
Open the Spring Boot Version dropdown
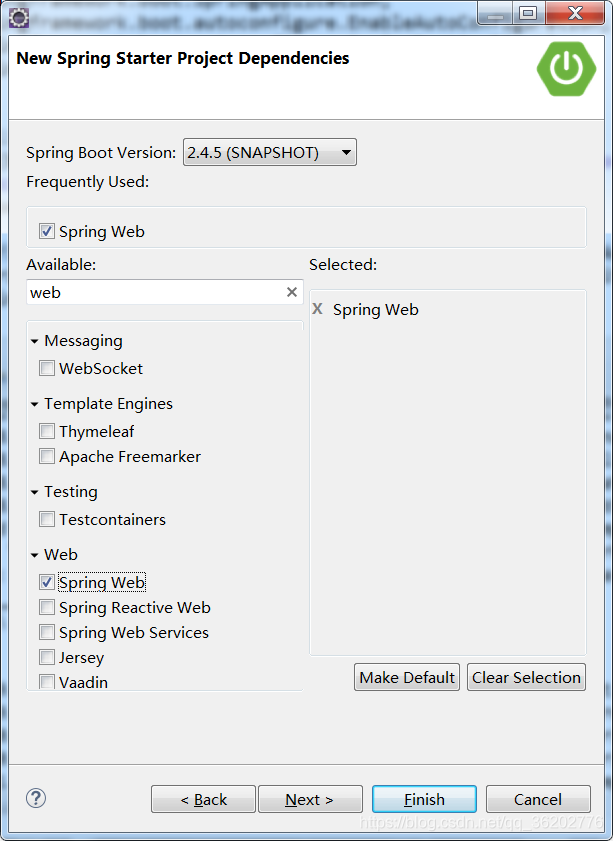tap(270, 152)
